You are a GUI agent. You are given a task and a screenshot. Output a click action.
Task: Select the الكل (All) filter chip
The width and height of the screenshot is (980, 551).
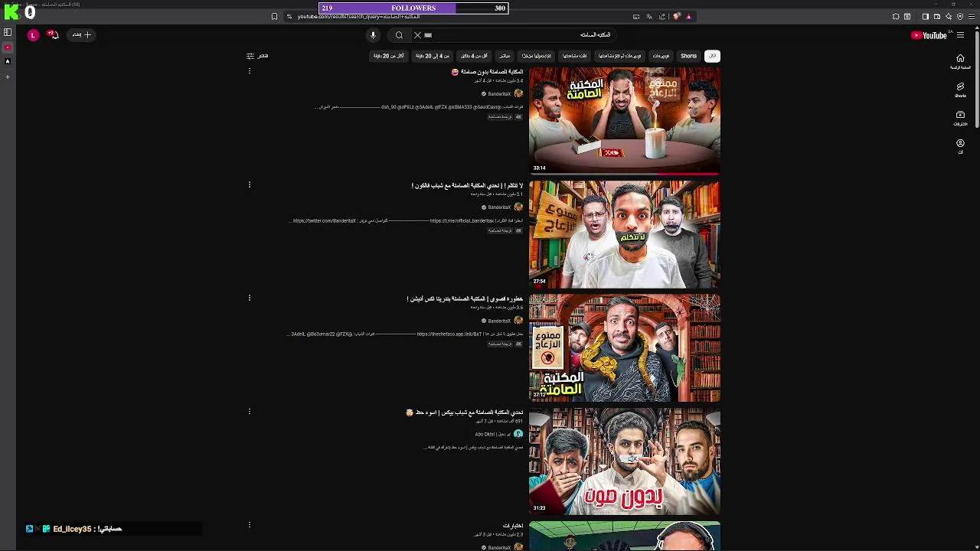point(712,56)
